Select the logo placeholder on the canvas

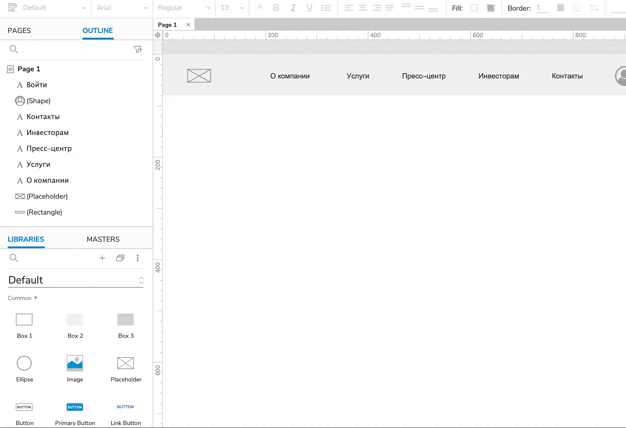[199, 75]
